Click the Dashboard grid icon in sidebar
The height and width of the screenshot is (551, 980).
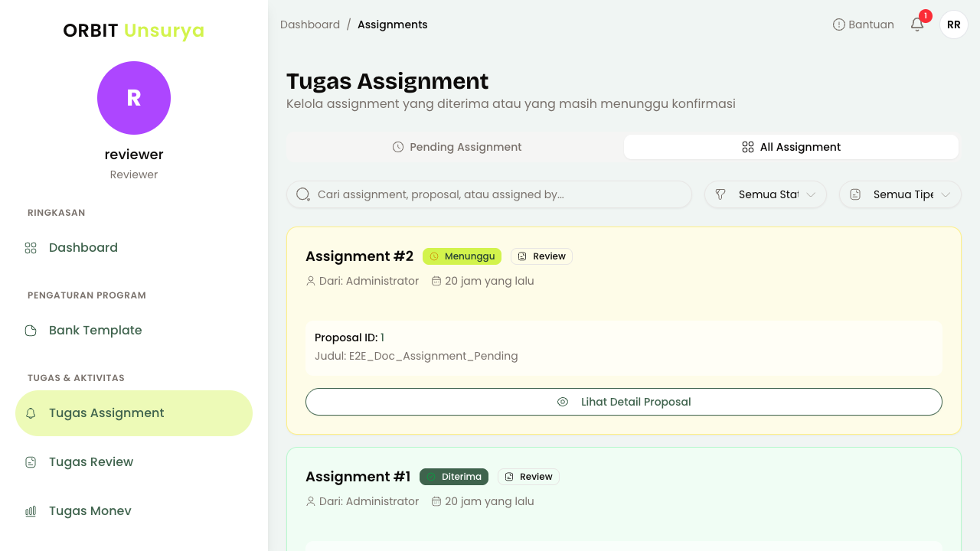click(x=31, y=248)
